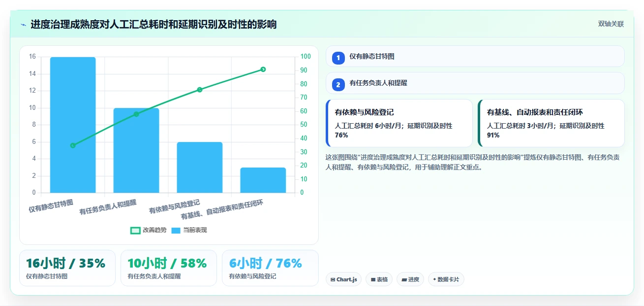This screenshot has height=306, width=644.
Task: Click the number 1 badge for 仅有静态甘特图
Action: (x=338, y=58)
